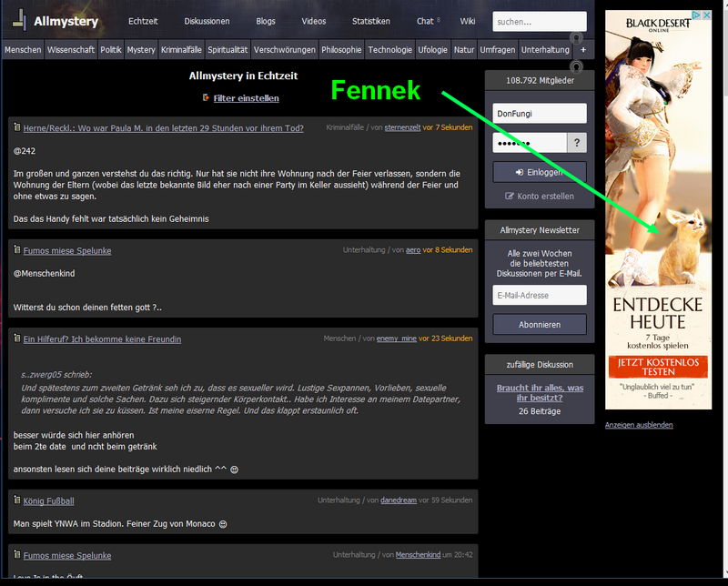Open random discussion Braucht ihr alles, was ihr besitzt?
The width and height of the screenshot is (728, 586).
(540, 393)
